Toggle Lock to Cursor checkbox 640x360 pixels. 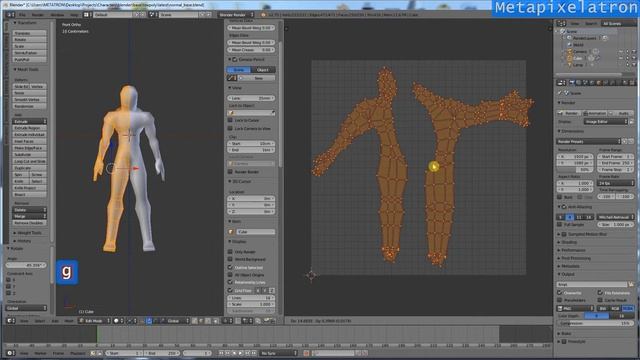coord(230,120)
